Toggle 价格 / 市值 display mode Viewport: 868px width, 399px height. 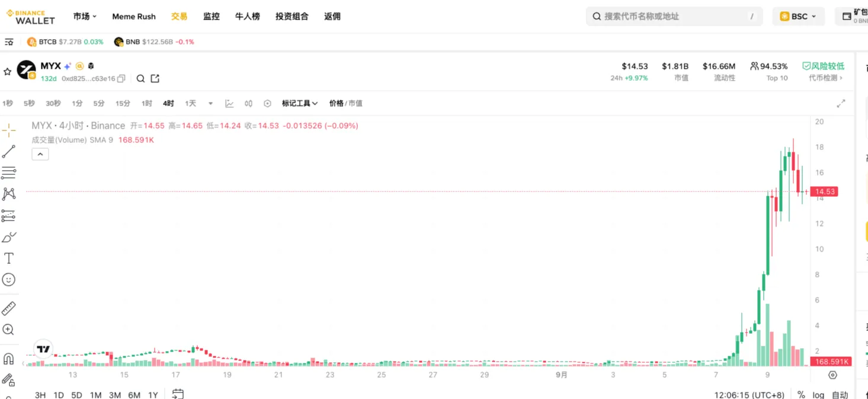coord(346,103)
